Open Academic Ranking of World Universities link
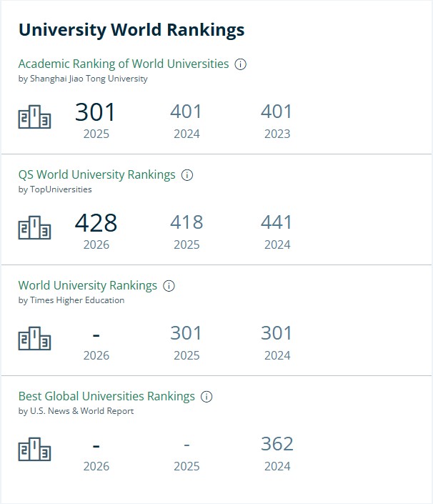This screenshot has width=433, height=504. click(x=124, y=64)
